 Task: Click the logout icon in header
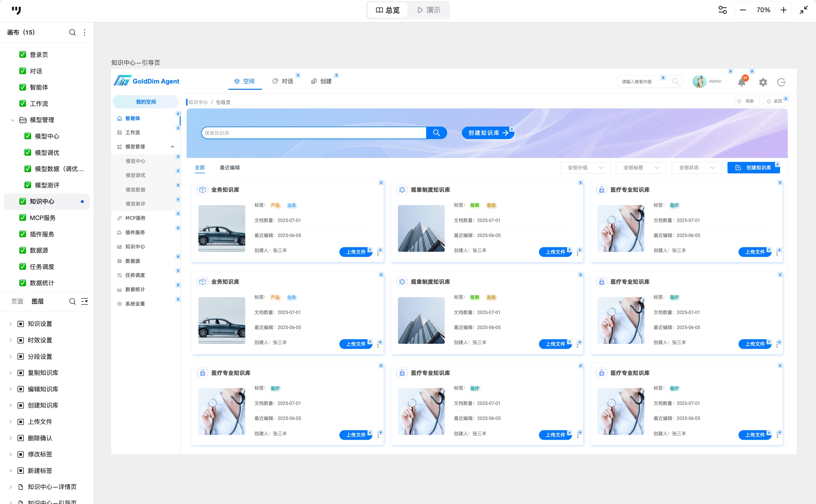click(x=781, y=82)
